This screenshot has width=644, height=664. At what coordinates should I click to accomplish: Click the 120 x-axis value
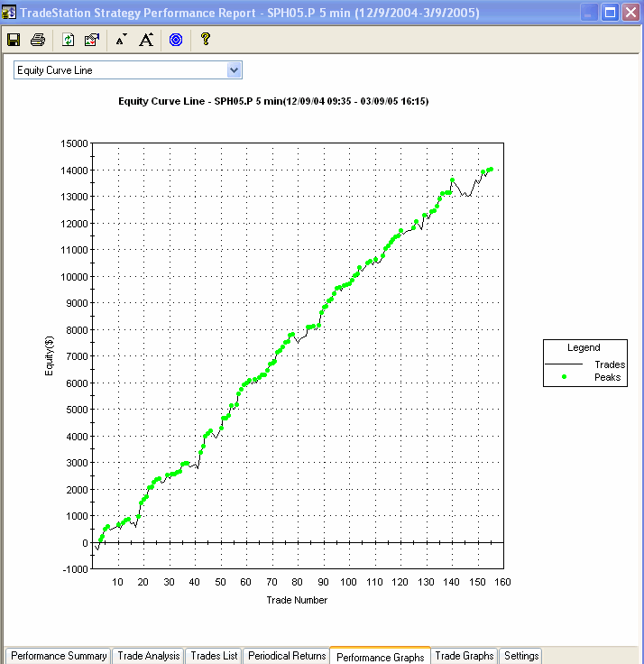click(x=400, y=582)
